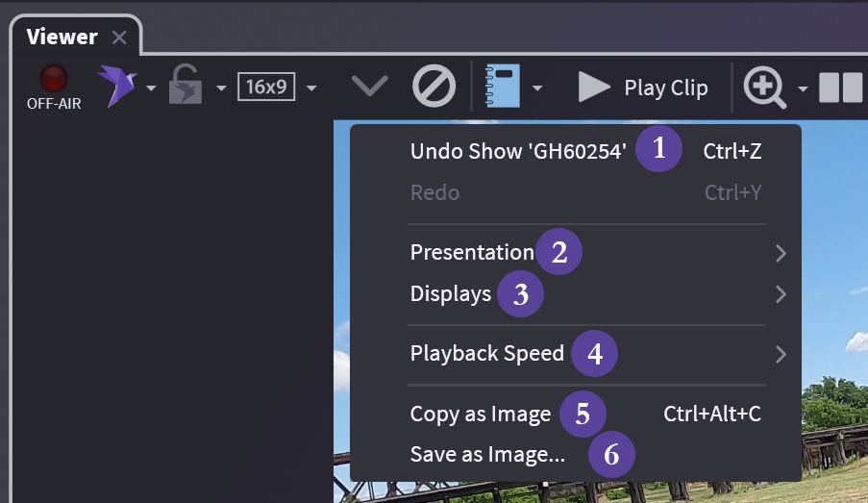Click the zoom-in magnifier icon
The height and width of the screenshot is (503, 868).
click(763, 88)
